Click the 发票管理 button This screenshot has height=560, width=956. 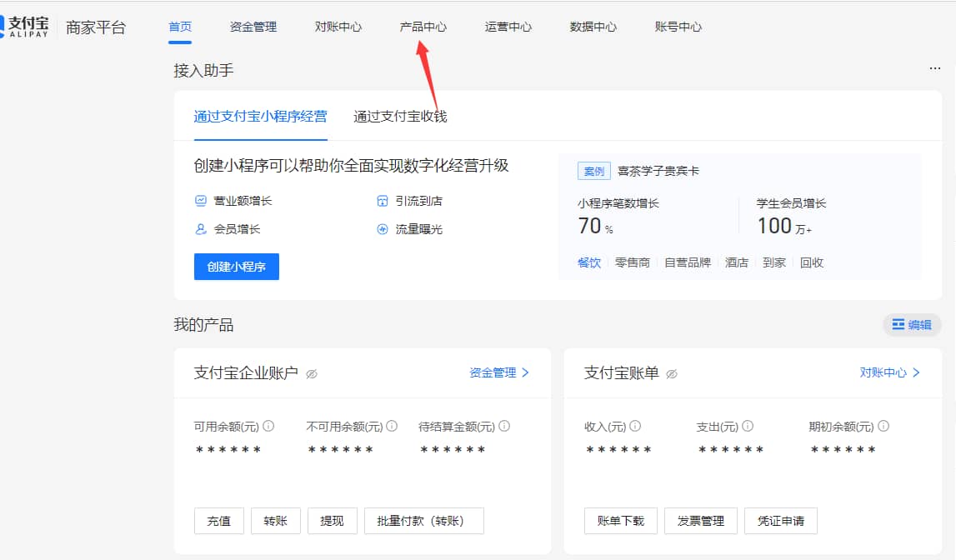[x=701, y=520]
